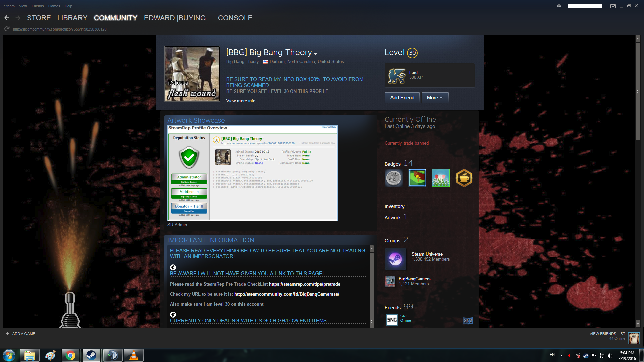Image resolution: width=644 pixels, height=362 pixels.
Task: Open the gold coffee cup badge
Action: [x=464, y=178]
